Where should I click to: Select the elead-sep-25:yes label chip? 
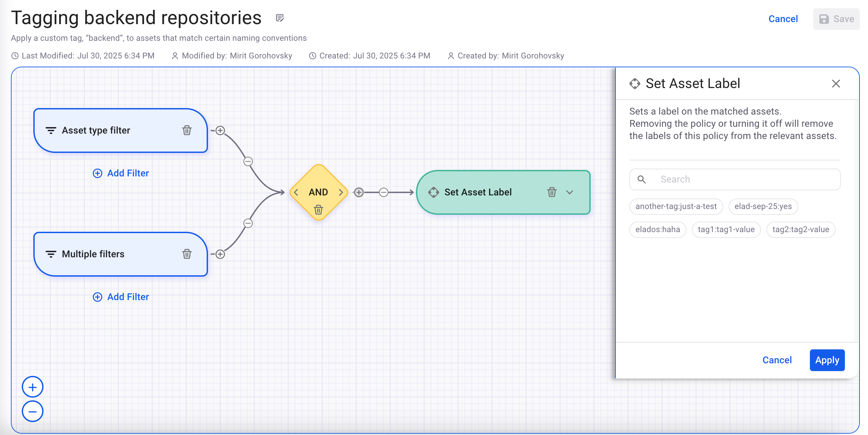coord(763,206)
